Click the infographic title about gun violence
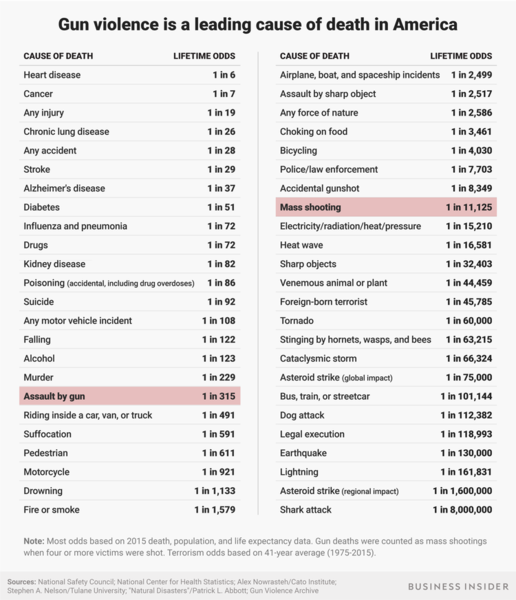The image size is (516, 600). point(258,24)
